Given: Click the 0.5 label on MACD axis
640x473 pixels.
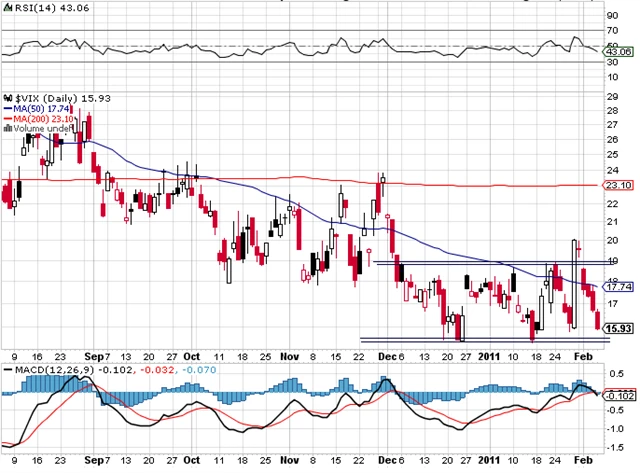Looking at the screenshot, I should pyautogui.click(x=616, y=374).
